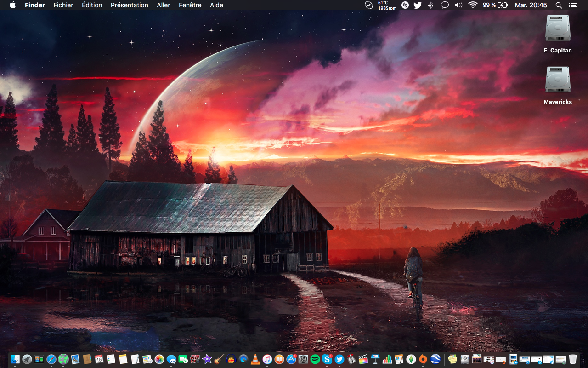Viewport: 588px width, 368px height.
Task: Launch Spotify from the Dock
Action: (x=315, y=359)
